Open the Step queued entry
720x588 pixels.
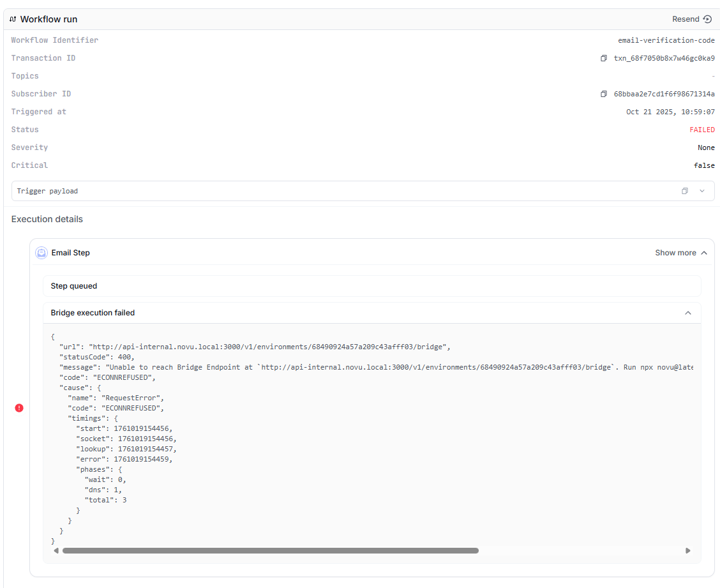point(372,286)
